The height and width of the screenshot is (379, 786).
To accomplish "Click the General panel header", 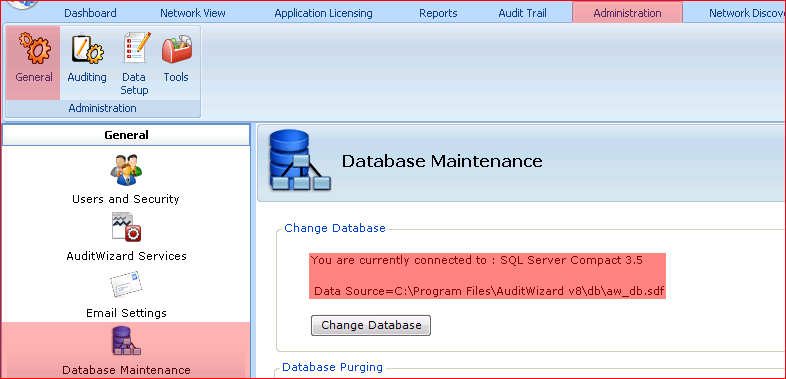I will click(x=126, y=135).
